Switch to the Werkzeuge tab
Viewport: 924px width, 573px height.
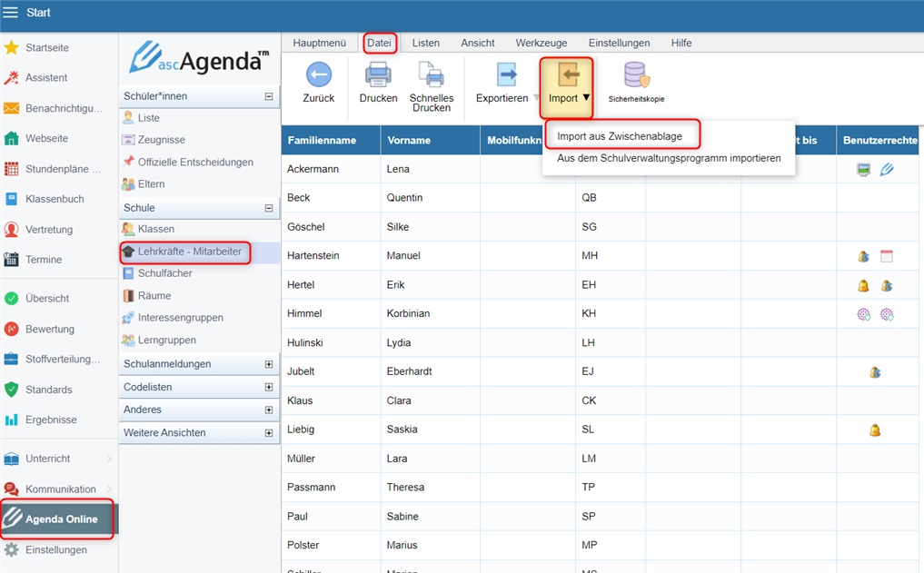tap(541, 43)
